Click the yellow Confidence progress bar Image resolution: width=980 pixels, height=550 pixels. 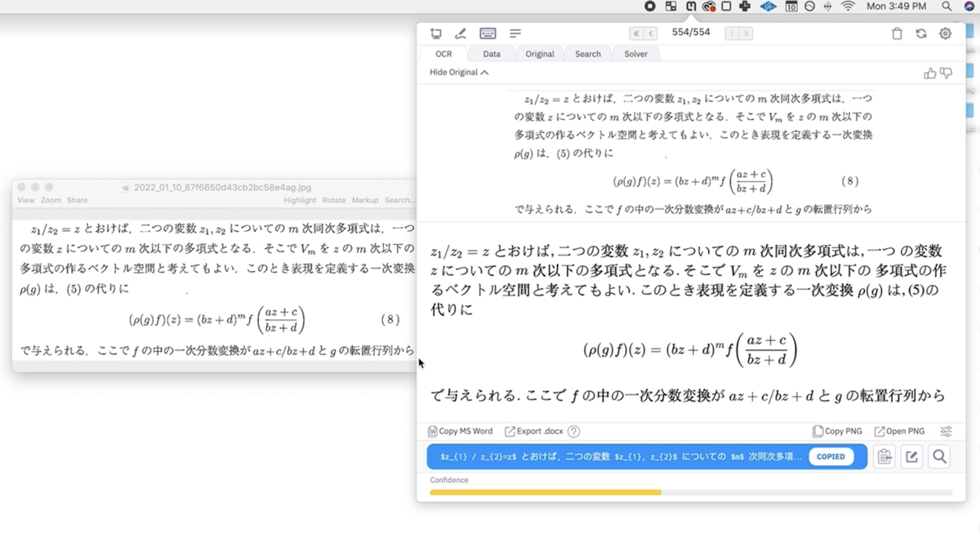click(545, 492)
